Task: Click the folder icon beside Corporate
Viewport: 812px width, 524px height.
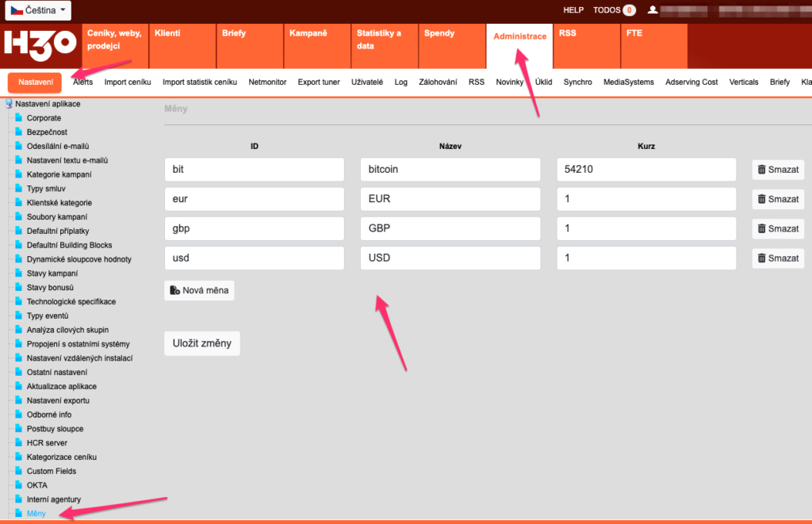Action: pos(19,118)
